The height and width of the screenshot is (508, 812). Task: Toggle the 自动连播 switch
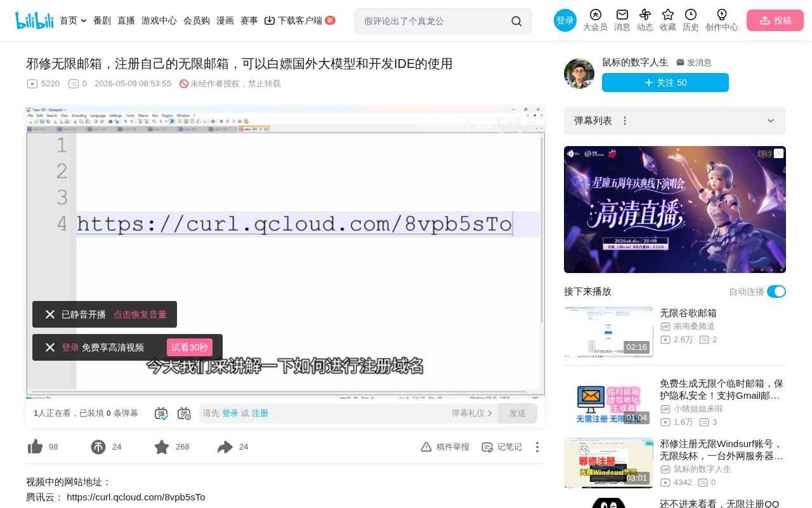click(x=776, y=291)
